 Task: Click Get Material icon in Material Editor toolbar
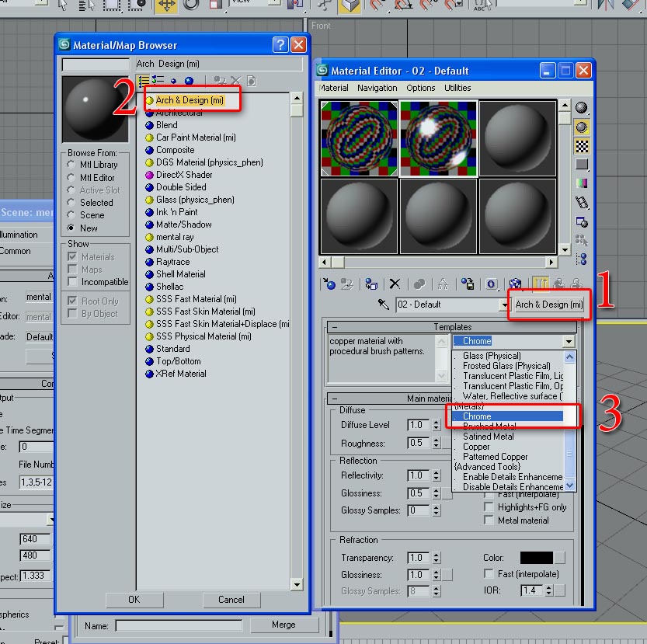[x=329, y=284]
